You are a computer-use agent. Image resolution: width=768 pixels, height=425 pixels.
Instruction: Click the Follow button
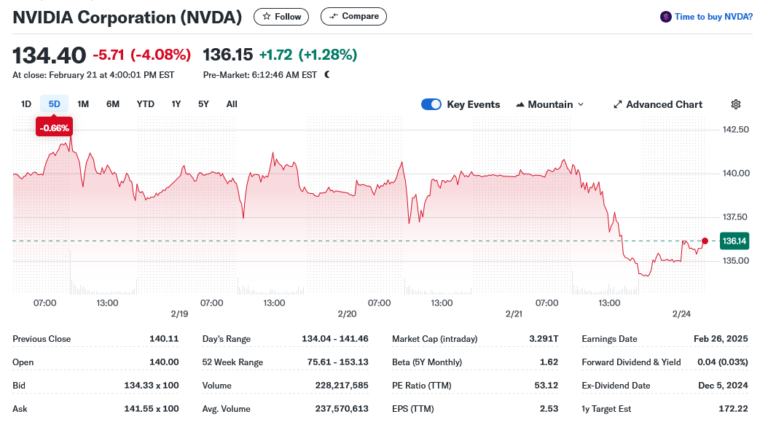coord(281,17)
